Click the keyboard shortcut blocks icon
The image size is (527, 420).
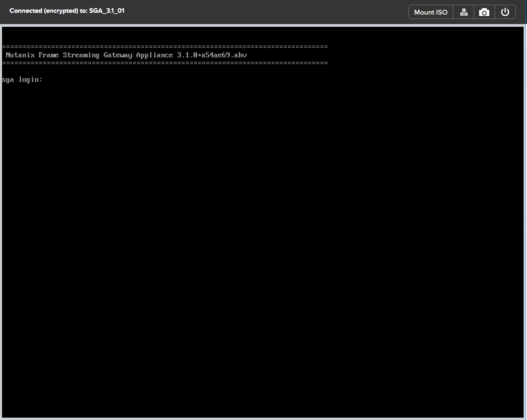tap(463, 12)
